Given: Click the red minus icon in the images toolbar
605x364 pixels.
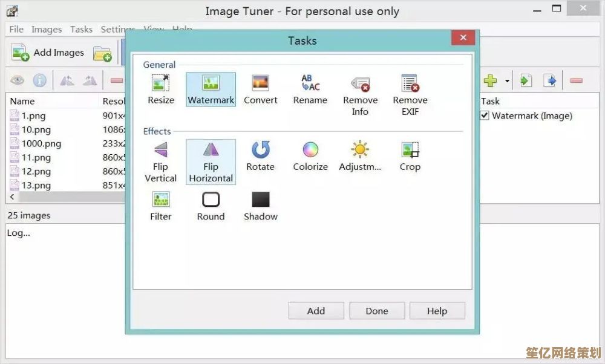Looking at the screenshot, I should [116, 80].
